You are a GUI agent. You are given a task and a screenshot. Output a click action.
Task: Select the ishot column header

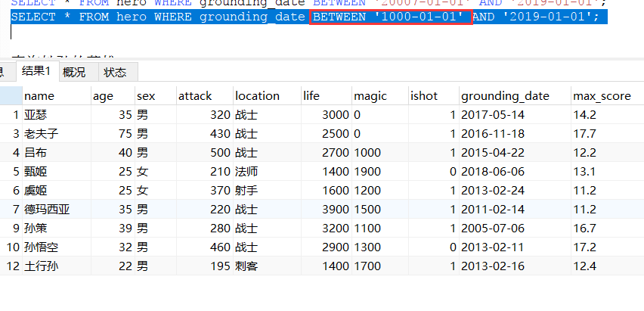point(434,96)
